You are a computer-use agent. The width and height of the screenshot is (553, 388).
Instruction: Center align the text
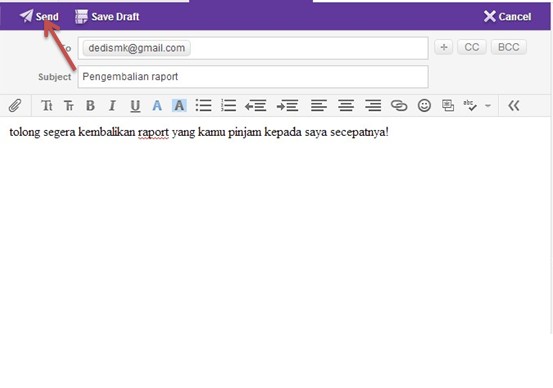[x=346, y=105]
